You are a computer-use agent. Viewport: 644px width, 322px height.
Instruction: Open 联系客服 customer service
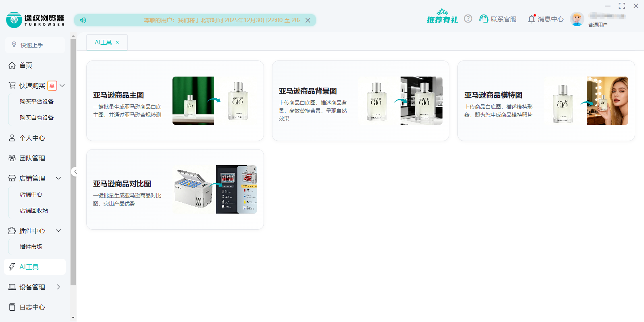[x=498, y=19]
